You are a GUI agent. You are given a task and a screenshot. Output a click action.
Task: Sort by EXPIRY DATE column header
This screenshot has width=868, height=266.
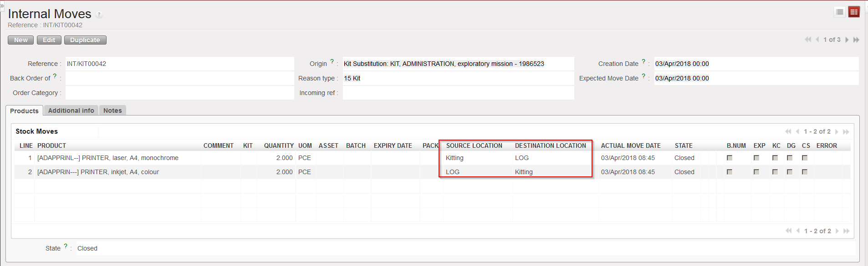click(x=393, y=146)
